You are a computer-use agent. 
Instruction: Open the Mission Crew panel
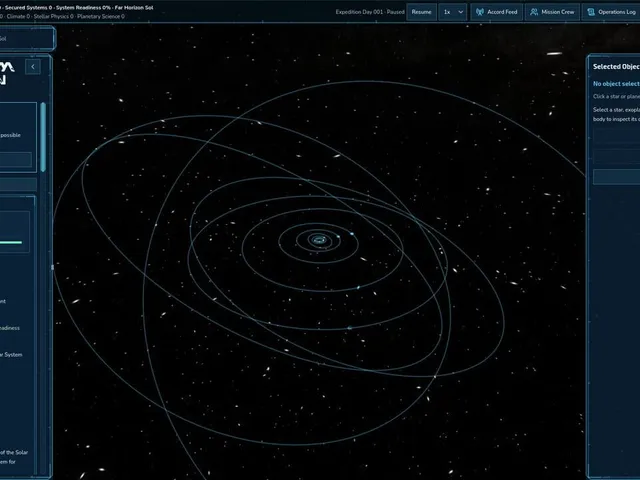[x=552, y=12]
